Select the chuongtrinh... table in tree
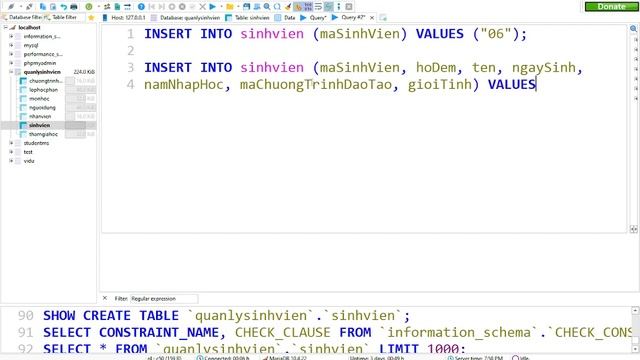 point(45,81)
